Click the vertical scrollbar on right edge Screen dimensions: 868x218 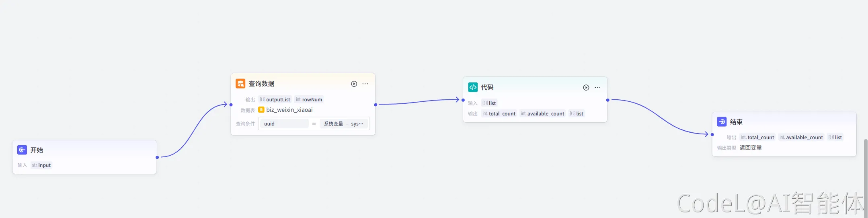(865, 177)
